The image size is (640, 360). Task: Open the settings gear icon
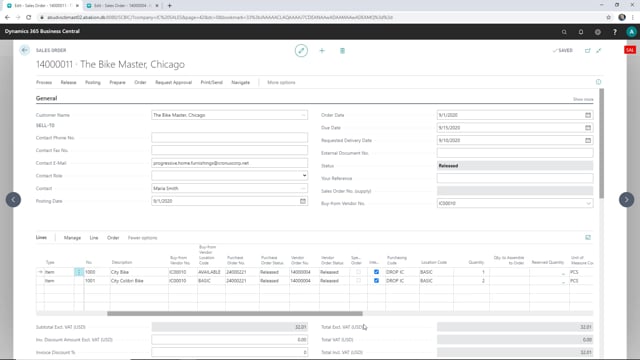598,32
